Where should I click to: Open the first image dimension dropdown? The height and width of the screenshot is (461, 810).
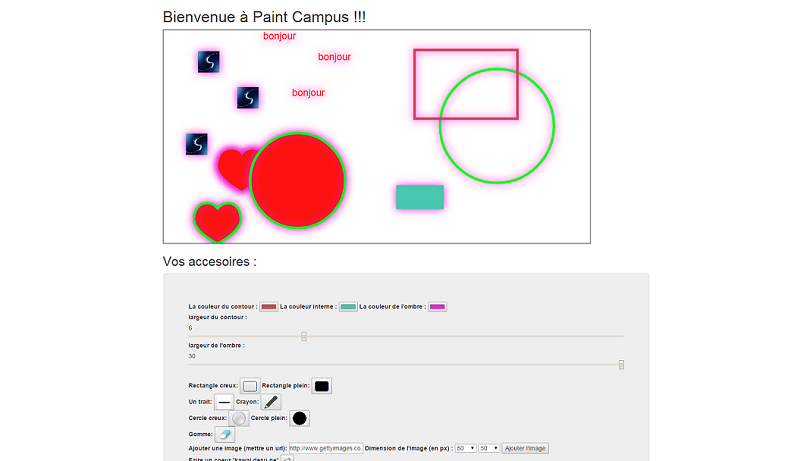click(x=465, y=448)
